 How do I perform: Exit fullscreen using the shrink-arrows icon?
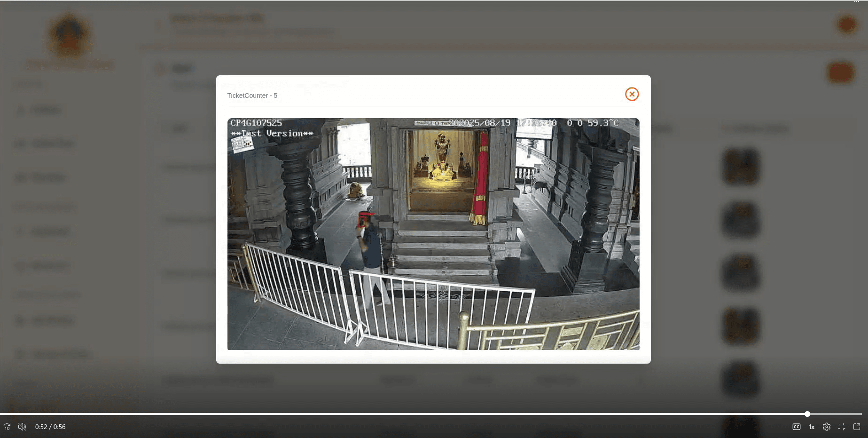point(842,427)
